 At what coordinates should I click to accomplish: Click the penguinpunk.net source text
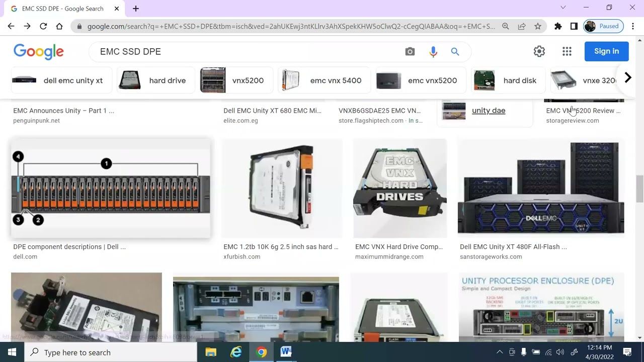[36, 121]
